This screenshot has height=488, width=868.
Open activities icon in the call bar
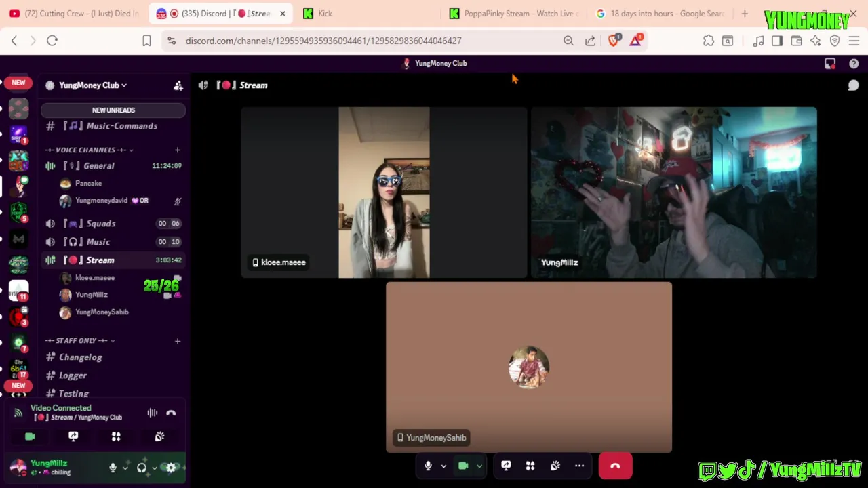click(x=530, y=466)
